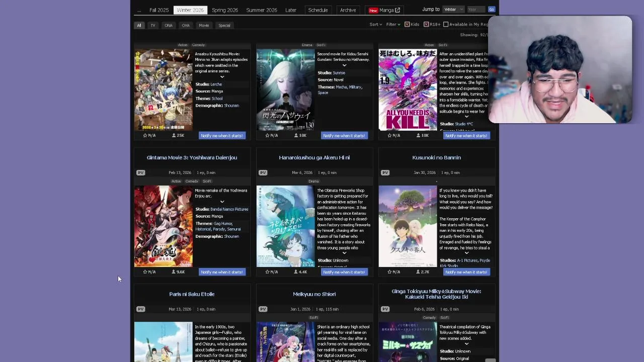Viewport: 644px width, 362px height.
Task: Click the red New badge beside Manga
Action: (373, 10)
